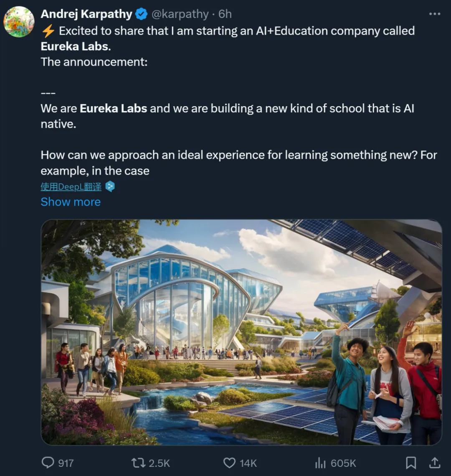Open the @karpathy handle link
The height and width of the screenshot is (476, 451).
pos(180,14)
